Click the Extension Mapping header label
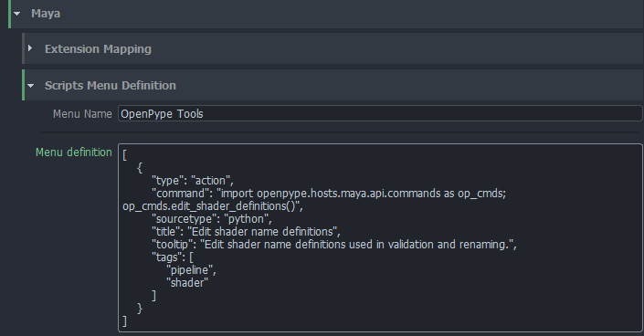Viewport: 644px width, 336px height. tap(98, 49)
